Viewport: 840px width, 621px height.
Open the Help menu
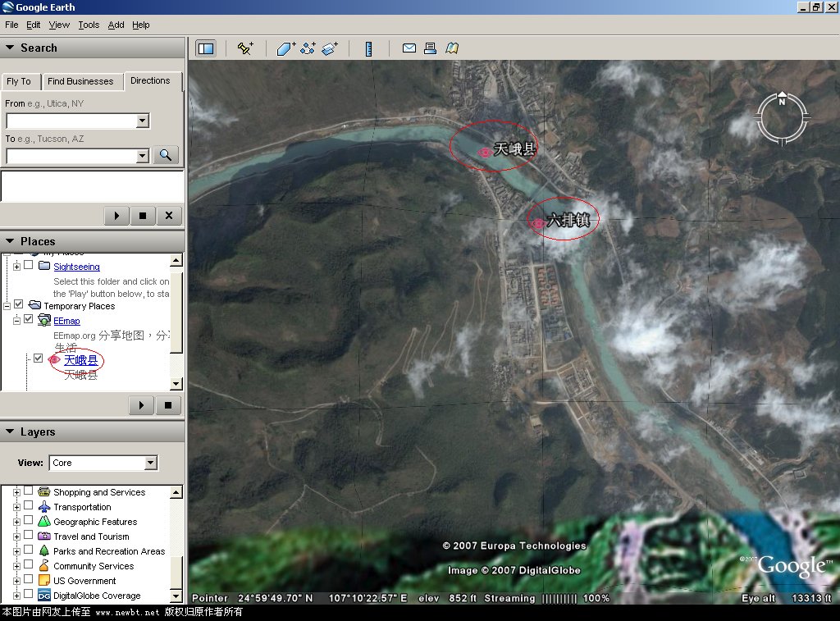(x=141, y=25)
